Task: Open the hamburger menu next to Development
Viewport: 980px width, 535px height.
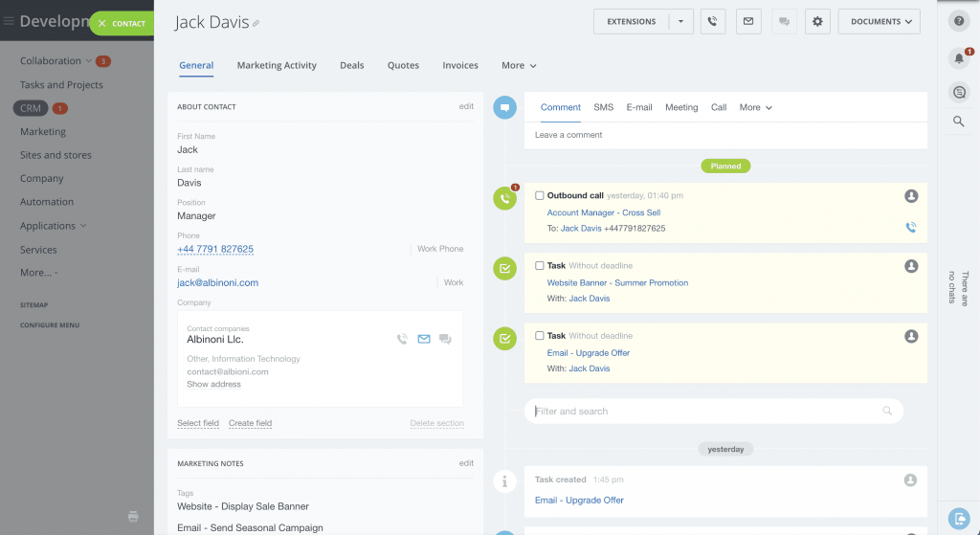Action: [x=9, y=21]
